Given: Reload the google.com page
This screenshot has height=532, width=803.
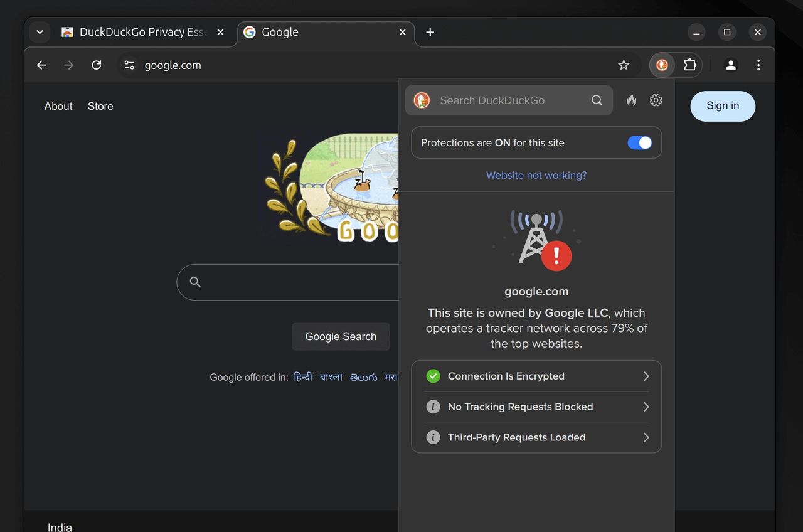Looking at the screenshot, I should 96,65.
